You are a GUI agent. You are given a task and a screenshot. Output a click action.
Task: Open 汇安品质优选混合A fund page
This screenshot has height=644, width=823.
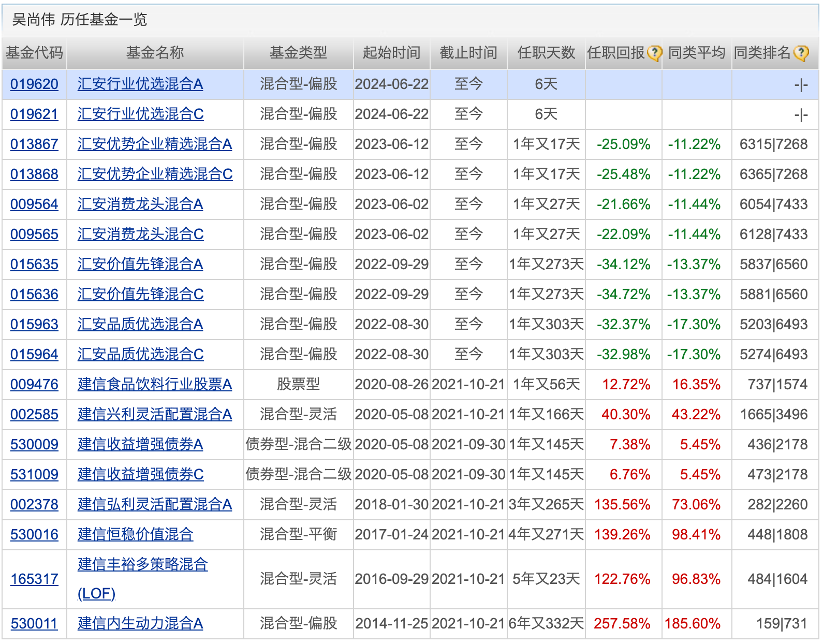coord(140,324)
